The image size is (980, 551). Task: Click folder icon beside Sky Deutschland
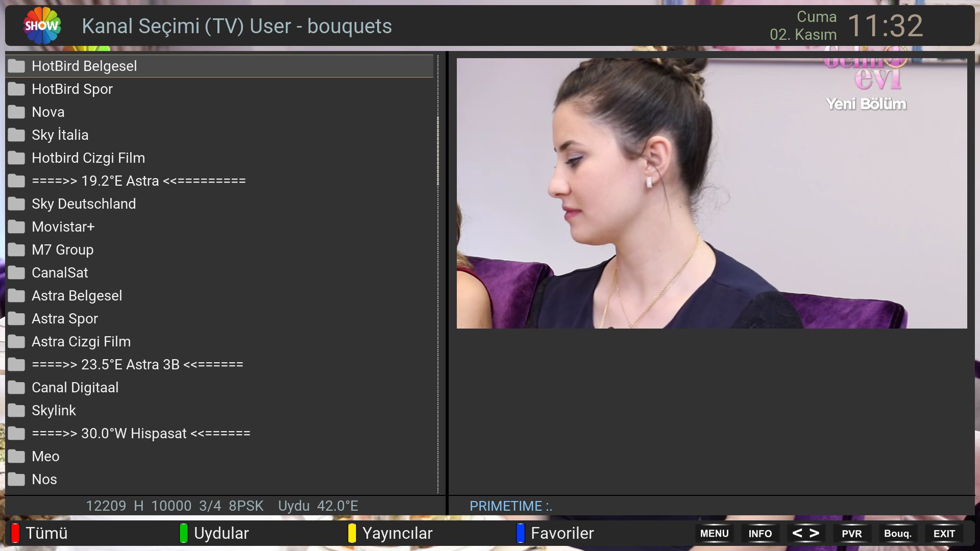point(16,204)
